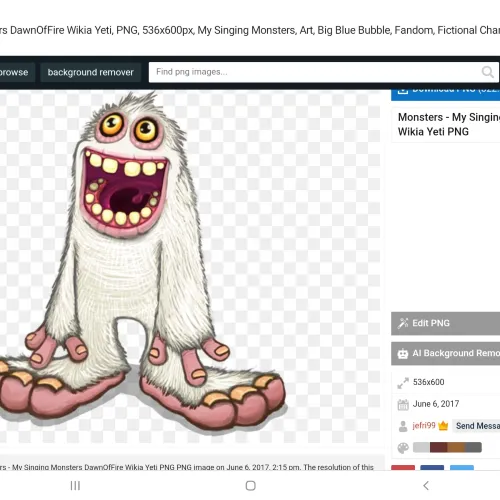Click the Edit PNG button

pos(445,323)
